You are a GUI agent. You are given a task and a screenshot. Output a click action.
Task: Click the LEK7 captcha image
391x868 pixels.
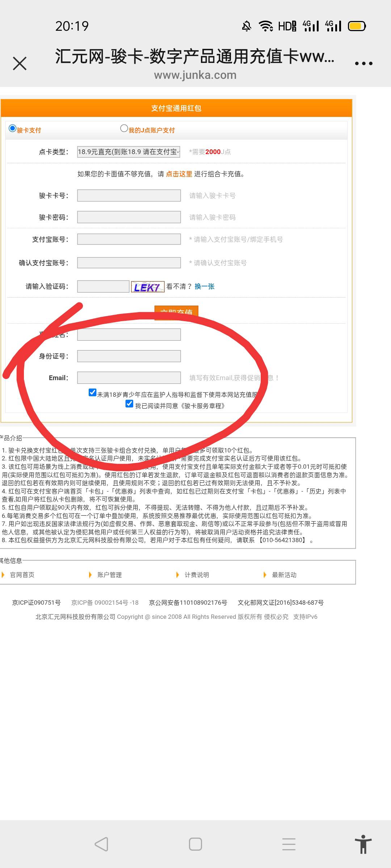tap(148, 287)
